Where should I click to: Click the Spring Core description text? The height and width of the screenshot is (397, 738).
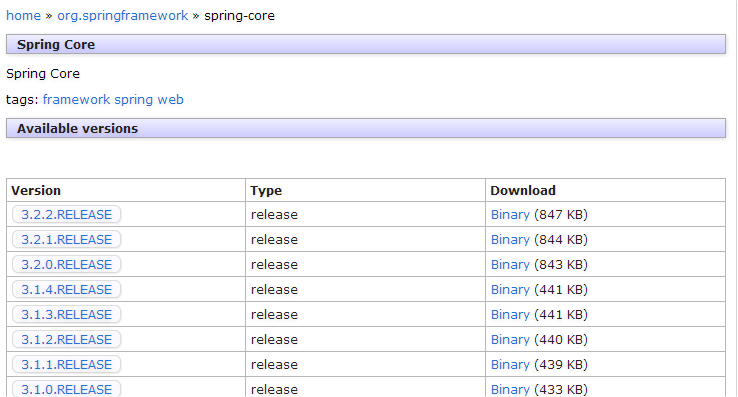click(x=43, y=73)
